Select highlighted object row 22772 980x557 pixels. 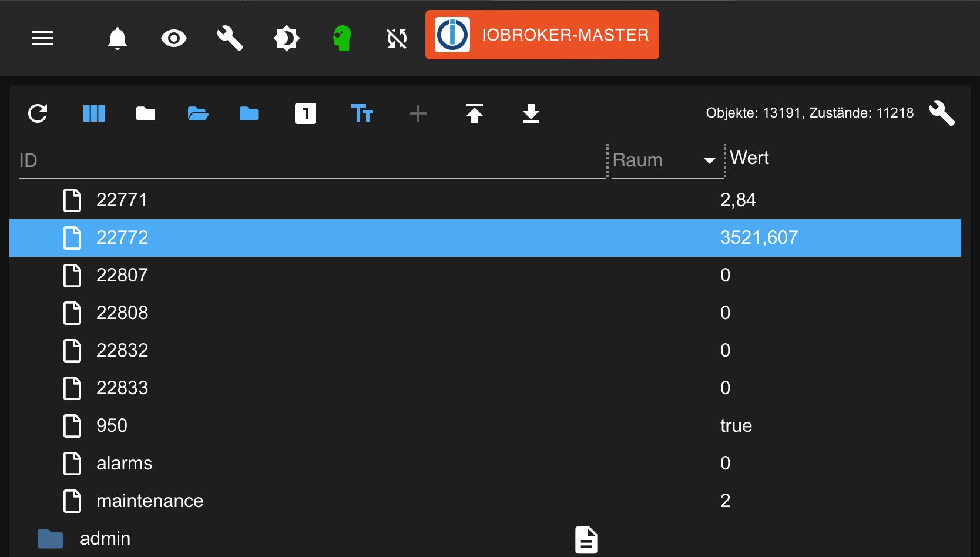pyautogui.click(x=485, y=238)
